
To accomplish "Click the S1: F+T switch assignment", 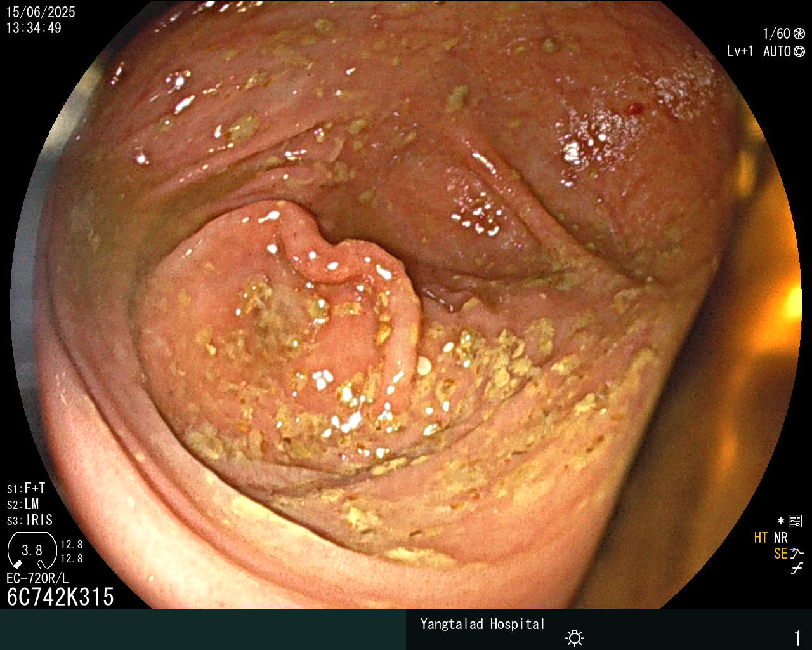I will [26, 488].
